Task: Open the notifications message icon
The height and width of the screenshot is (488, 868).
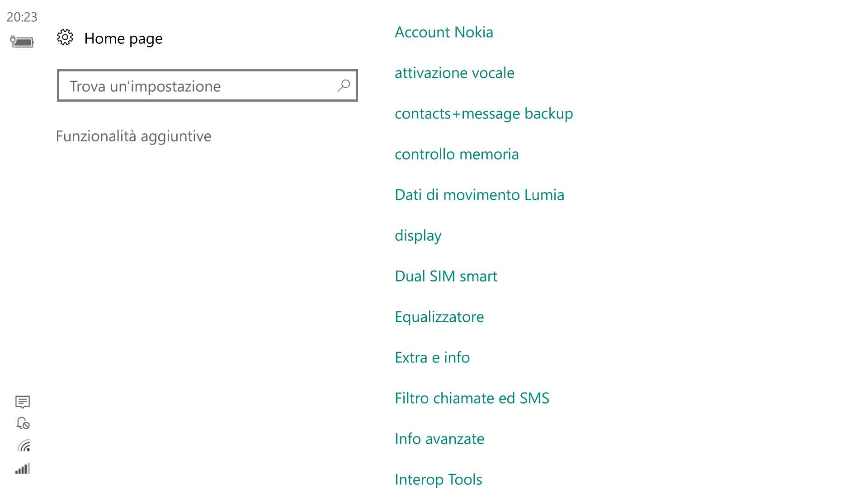Action: (x=23, y=402)
